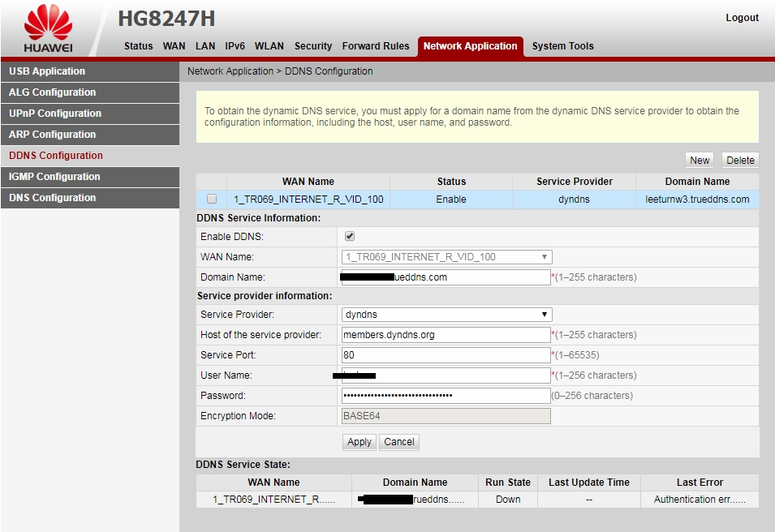Click the Down run state cell

point(508,500)
